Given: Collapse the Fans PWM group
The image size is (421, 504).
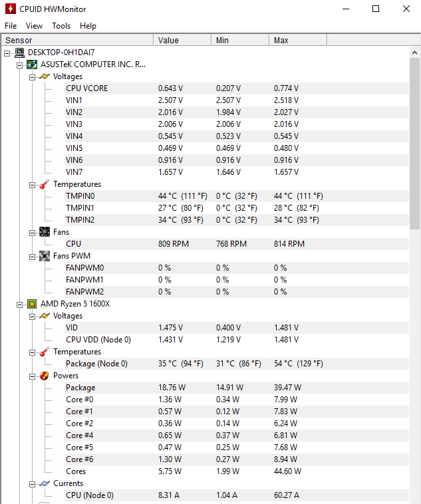Looking at the screenshot, I should pyautogui.click(x=32, y=257).
